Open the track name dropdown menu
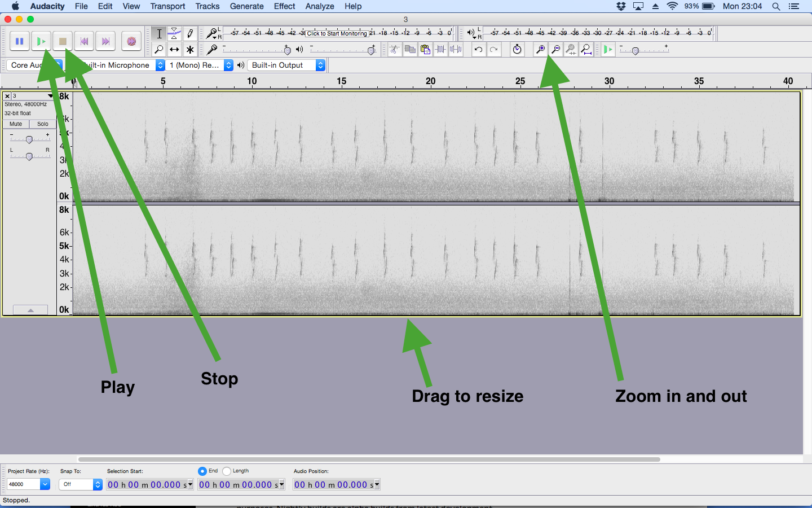The width and height of the screenshot is (812, 508). click(33, 96)
